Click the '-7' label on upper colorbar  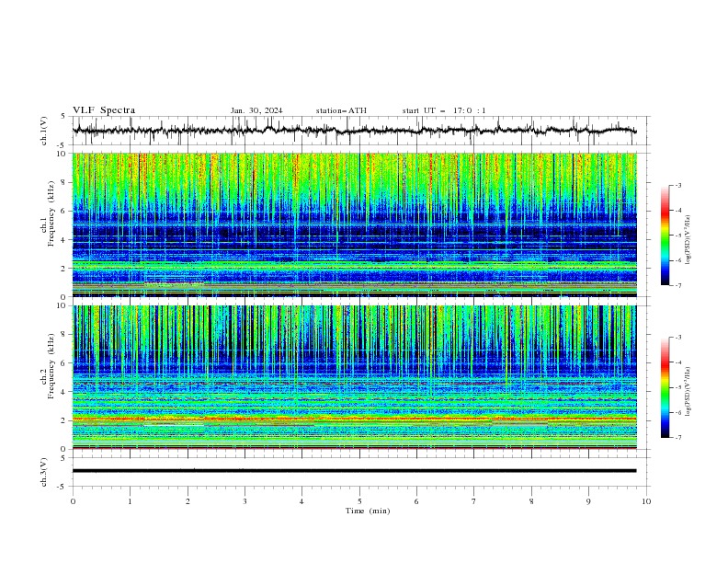click(677, 285)
